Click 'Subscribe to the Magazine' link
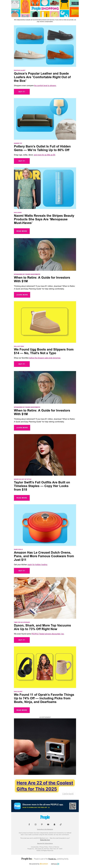 pos(45,829)
